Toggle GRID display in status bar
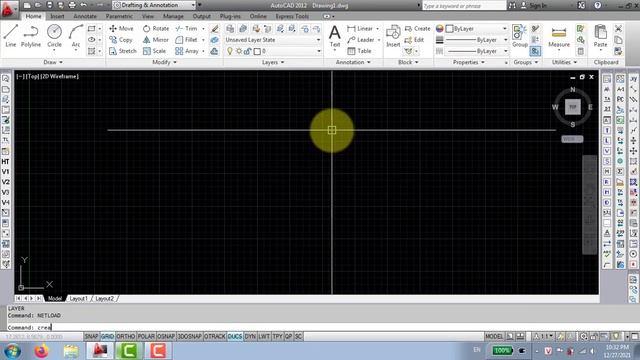 107,336
